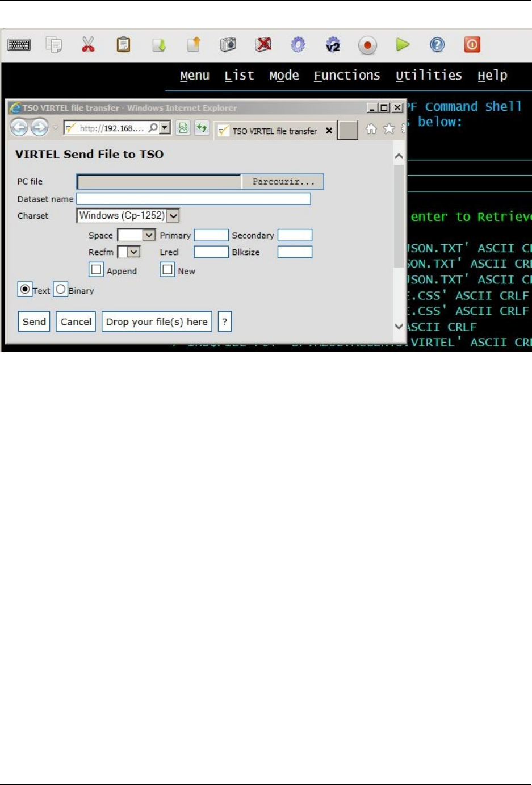Open the Utilities menu in ISPF
This screenshot has width=532, height=785.
pyautogui.click(x=429, y=76)
